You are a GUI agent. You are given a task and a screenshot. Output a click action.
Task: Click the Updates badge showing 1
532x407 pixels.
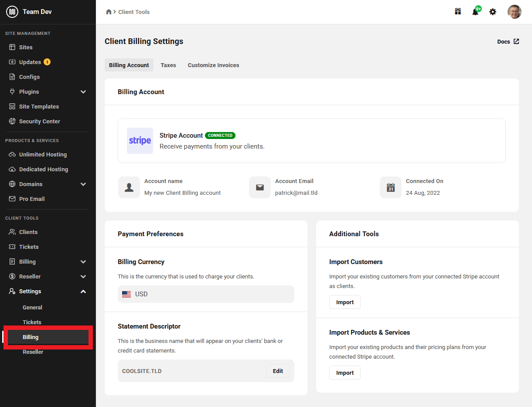click(x=47, y=62)
